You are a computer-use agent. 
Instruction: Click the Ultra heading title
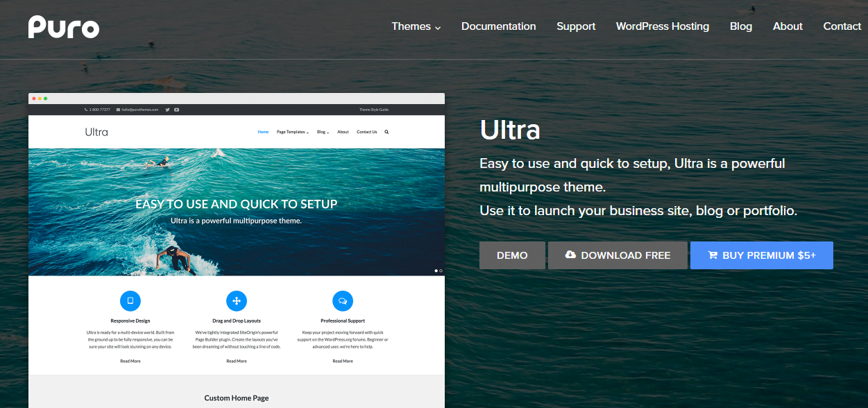(x=510, y=130)
